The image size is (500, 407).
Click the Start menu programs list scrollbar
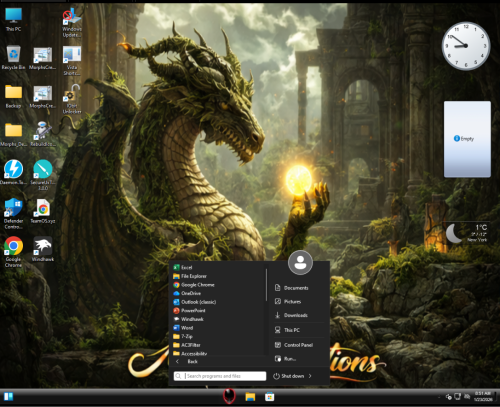(x=267, y=285)
